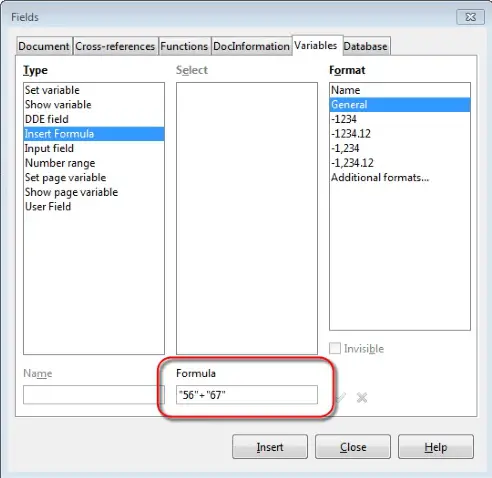
Task: Click inside the Formula input field
Action: (247, 395)
